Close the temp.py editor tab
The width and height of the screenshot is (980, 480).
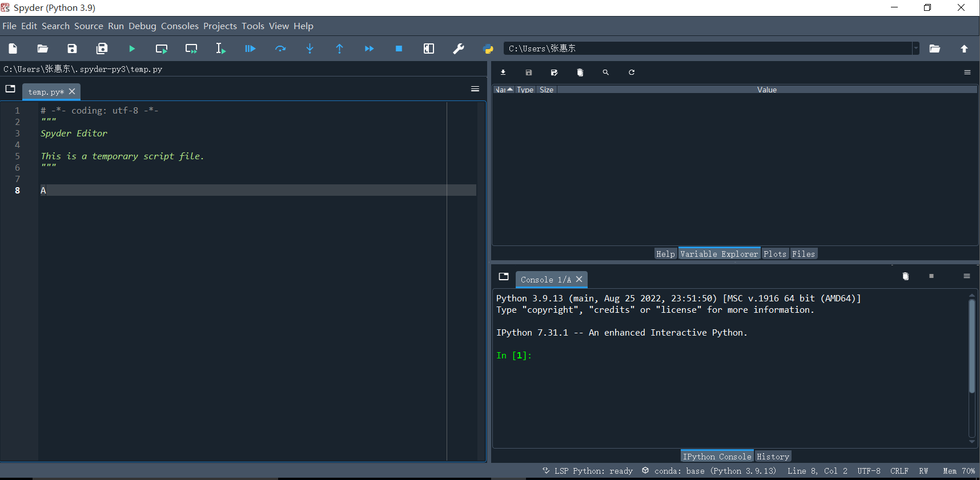[72, 91]
